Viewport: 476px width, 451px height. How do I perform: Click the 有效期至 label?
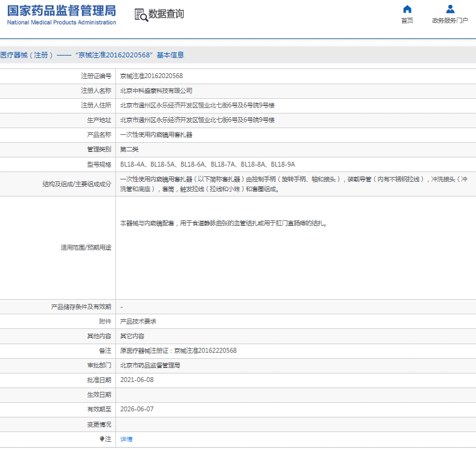(x=99, y=409)
